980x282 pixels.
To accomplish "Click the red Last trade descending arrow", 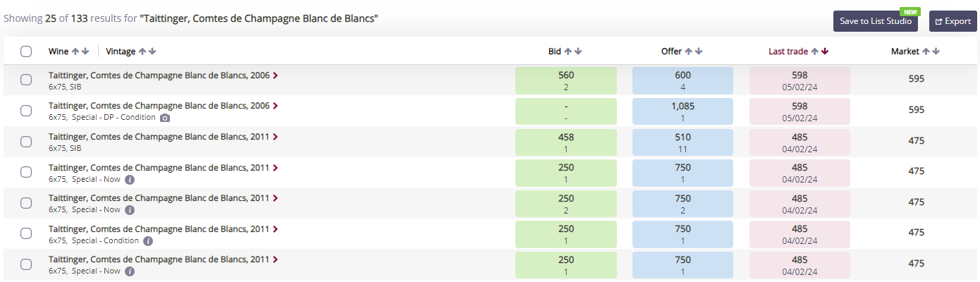I will coord(825,51).
